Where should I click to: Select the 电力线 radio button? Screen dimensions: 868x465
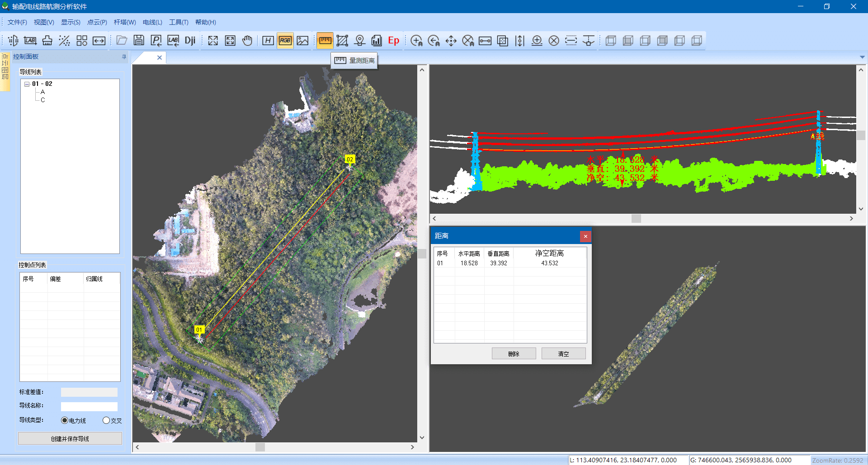coord(64,420)
